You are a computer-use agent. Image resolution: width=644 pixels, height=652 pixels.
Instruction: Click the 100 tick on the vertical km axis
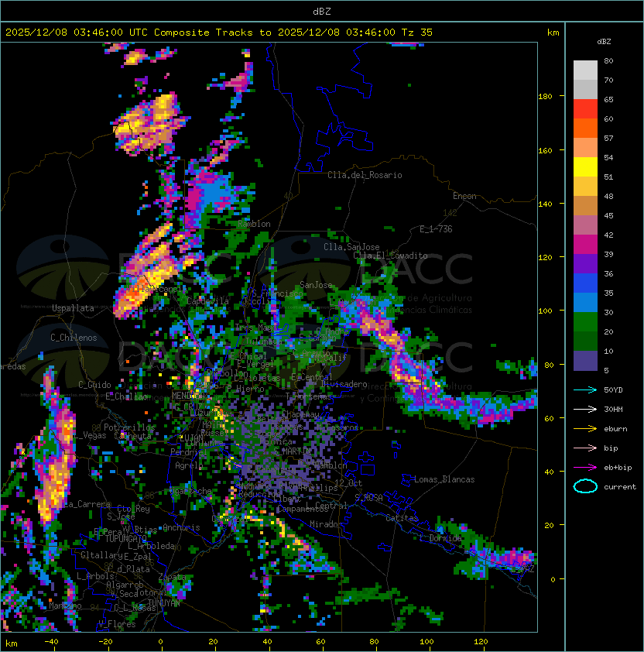[x=545, y=311]
